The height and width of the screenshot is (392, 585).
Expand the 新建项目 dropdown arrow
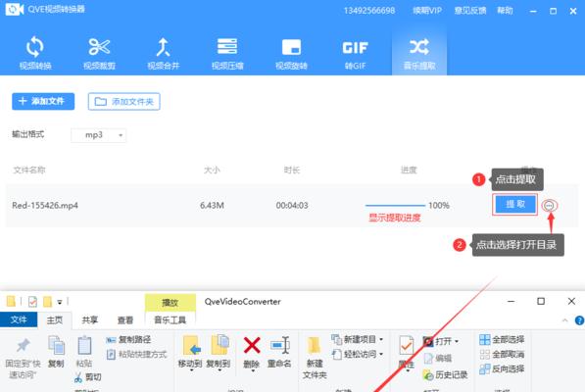click(x=381, y=339)
